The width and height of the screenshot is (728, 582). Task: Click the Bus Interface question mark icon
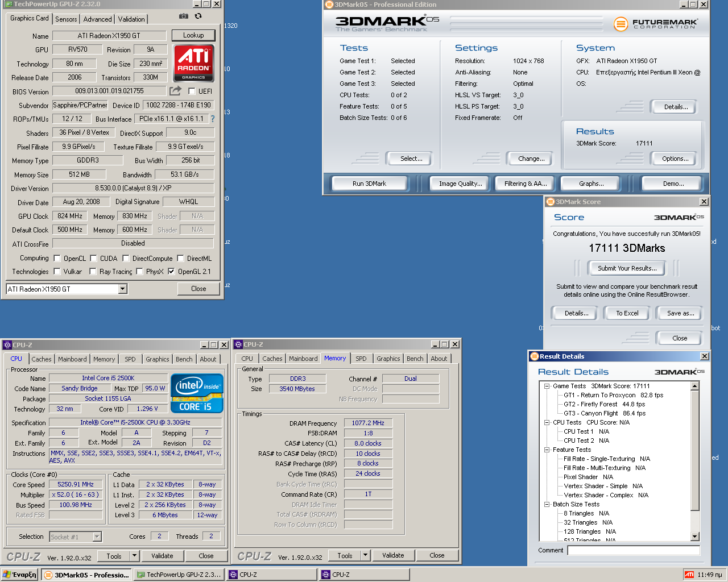click(x=213, y=119)
